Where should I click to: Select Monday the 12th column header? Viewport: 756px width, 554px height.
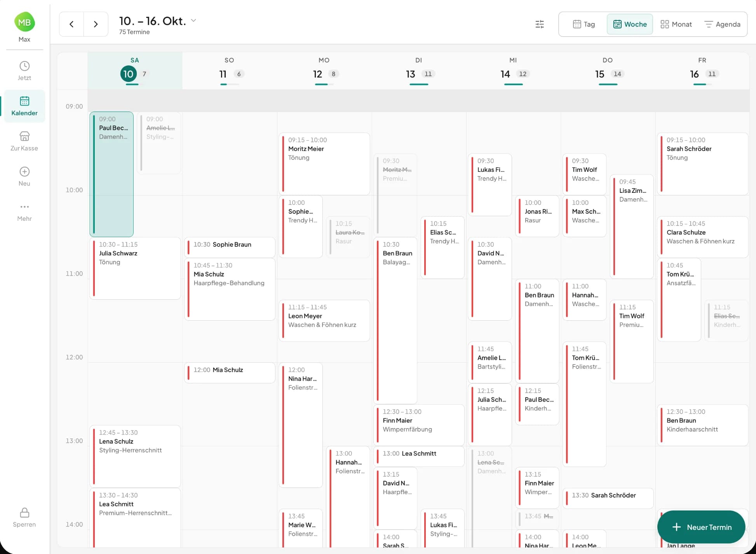pyautogui.click(x=324, y=71)
